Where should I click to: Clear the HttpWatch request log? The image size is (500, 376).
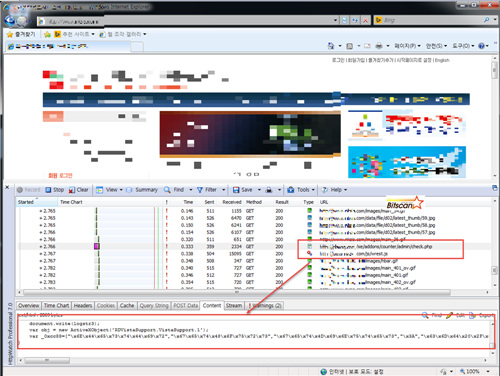[x=79, y=190]
